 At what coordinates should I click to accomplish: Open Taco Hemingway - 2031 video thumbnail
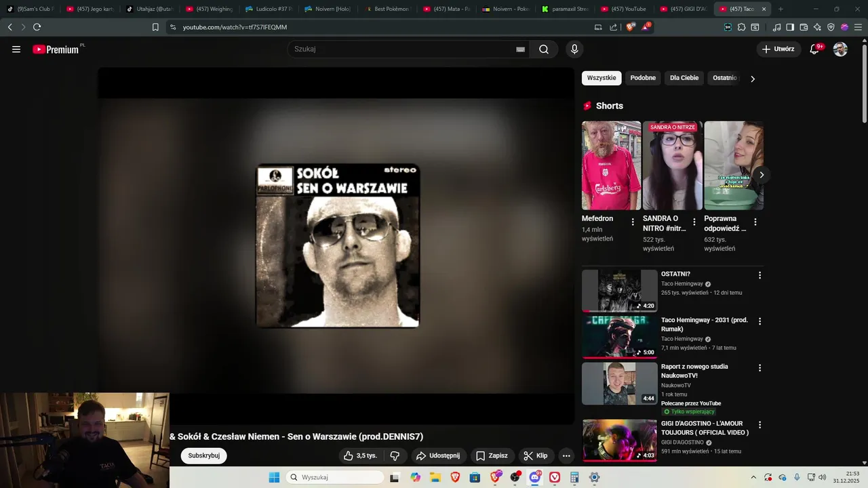(x=620, y=337)
